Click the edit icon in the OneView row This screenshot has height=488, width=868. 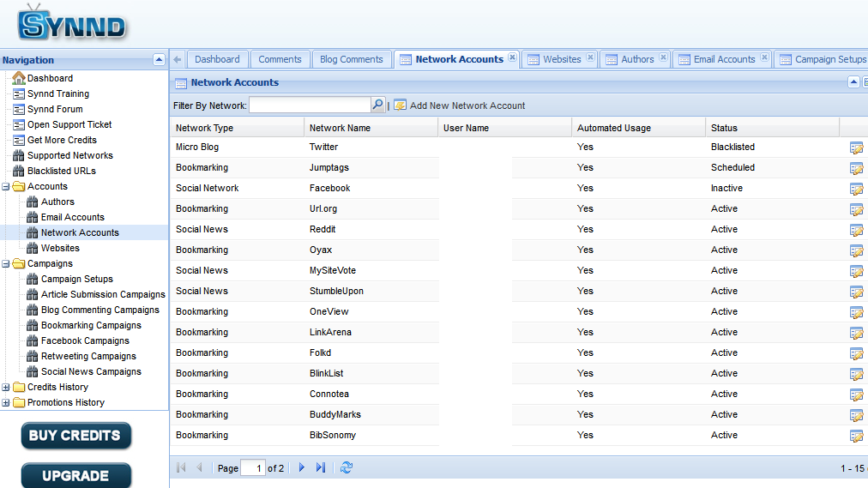tap(856, 312)
